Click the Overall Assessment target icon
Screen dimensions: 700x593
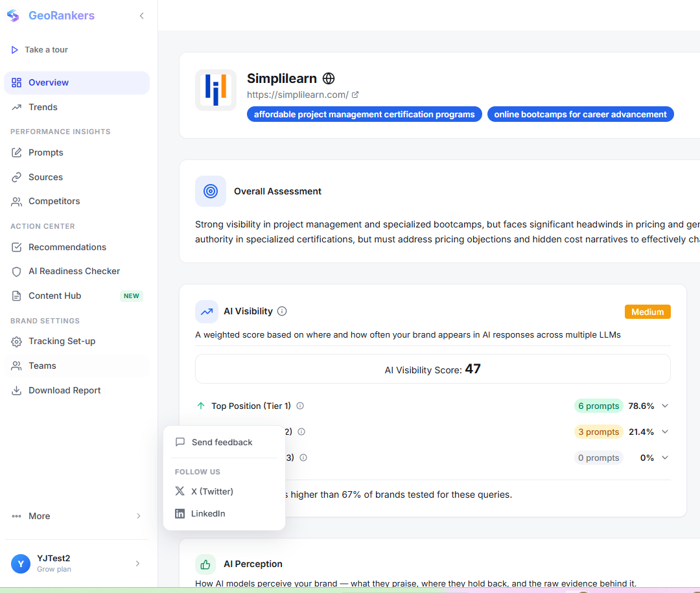pos(211,191)
